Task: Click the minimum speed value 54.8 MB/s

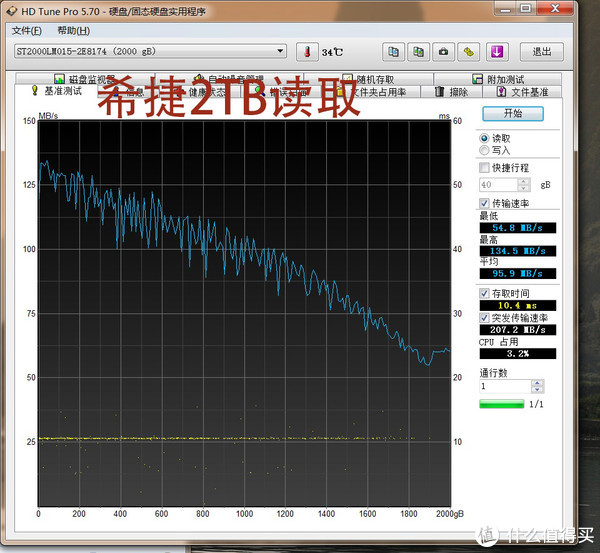Action: click(517, 228)
